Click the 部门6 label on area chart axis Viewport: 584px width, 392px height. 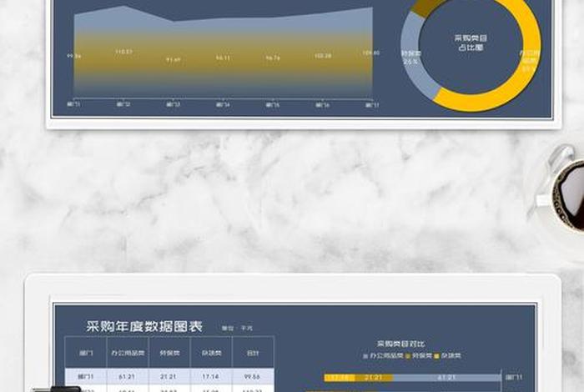click(x=323, y=105)
